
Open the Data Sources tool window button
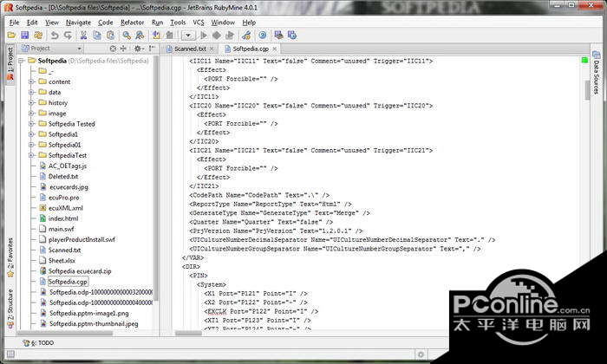[x=596, y=73]
